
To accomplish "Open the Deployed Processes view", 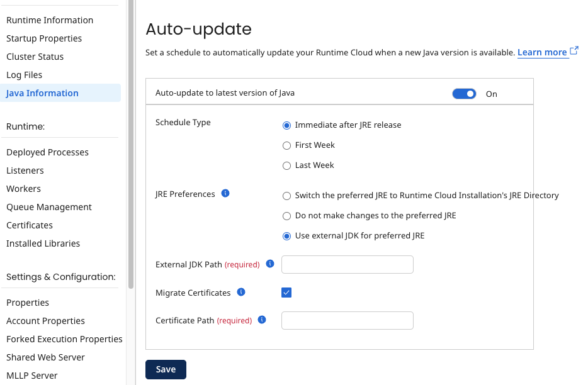I will point(47,152).
